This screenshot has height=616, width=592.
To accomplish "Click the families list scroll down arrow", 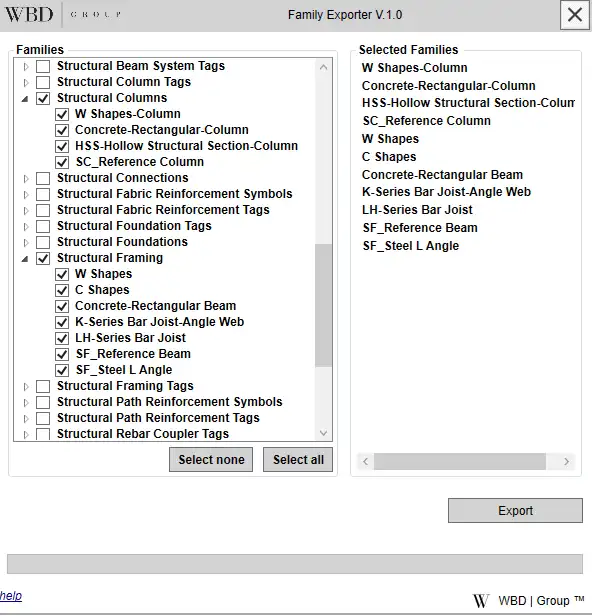I will pos(323,433).
